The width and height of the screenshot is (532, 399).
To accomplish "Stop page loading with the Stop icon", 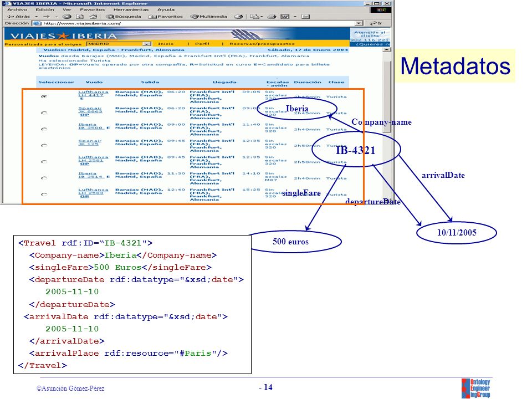I will tap(67, 16).
